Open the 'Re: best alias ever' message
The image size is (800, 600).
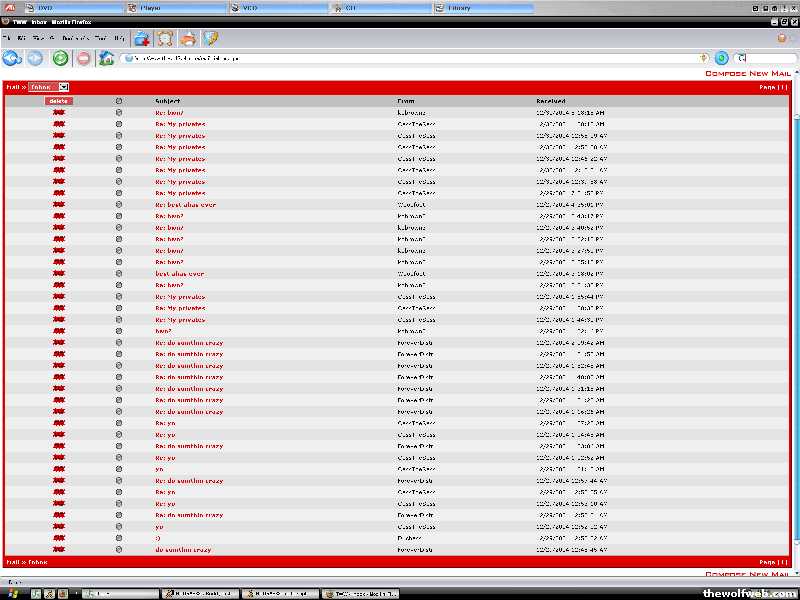click(185, 205)
